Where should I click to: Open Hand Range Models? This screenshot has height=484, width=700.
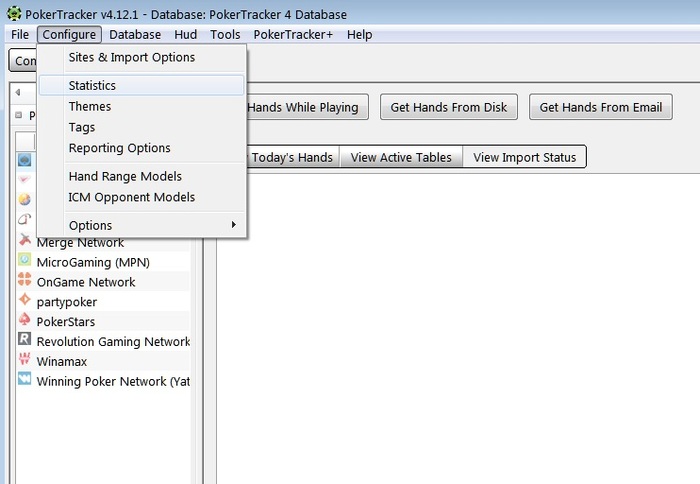pyautogui.click(x=142, y=176)
